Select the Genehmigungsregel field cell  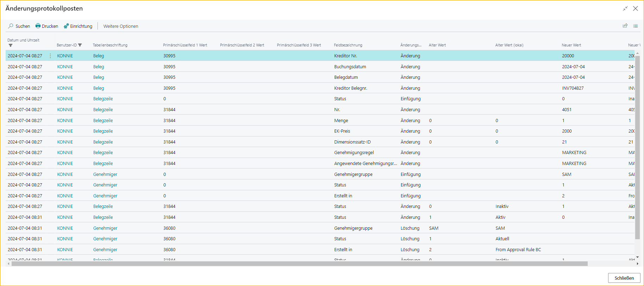click(x=354, y=153)
